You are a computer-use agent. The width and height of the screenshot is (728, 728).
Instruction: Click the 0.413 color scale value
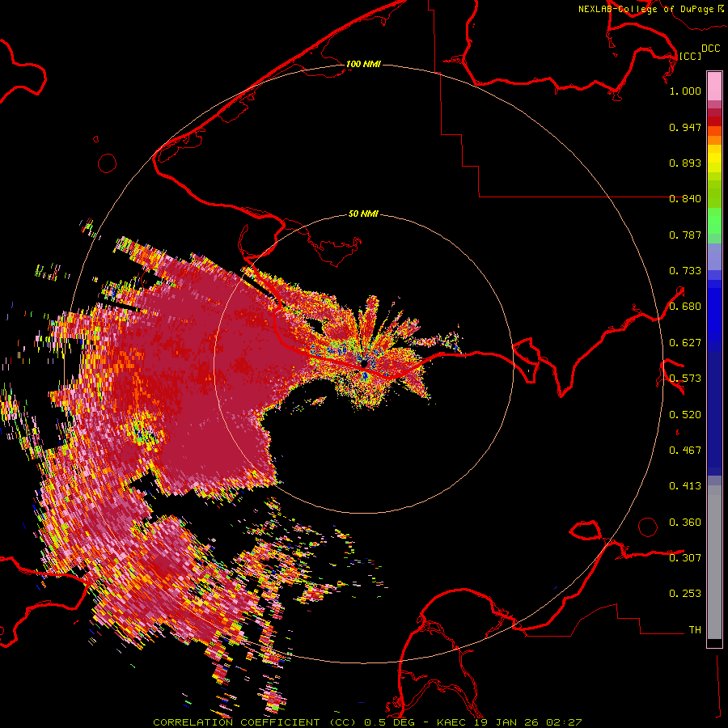click(685, 486)
